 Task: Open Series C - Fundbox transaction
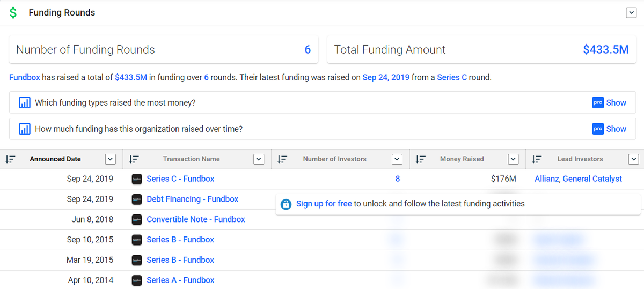pos(180,179)
